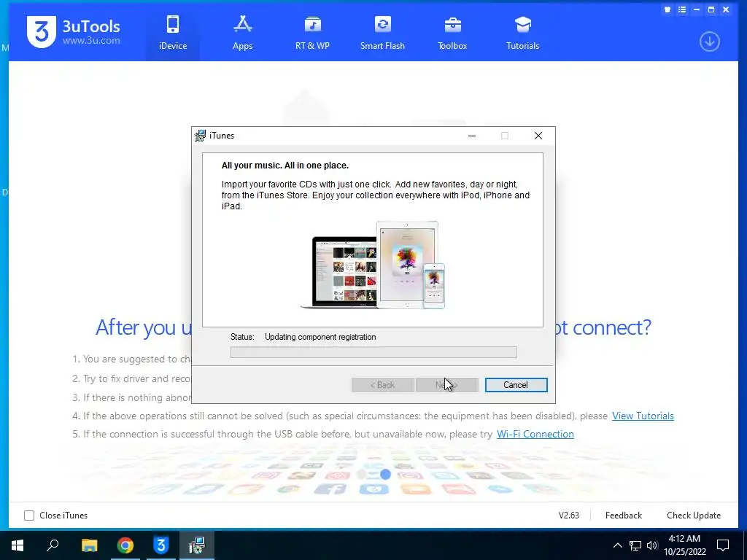Click the V2.63 version label
This screenshot has height=560, width=747.
click(x=569, y=516)
